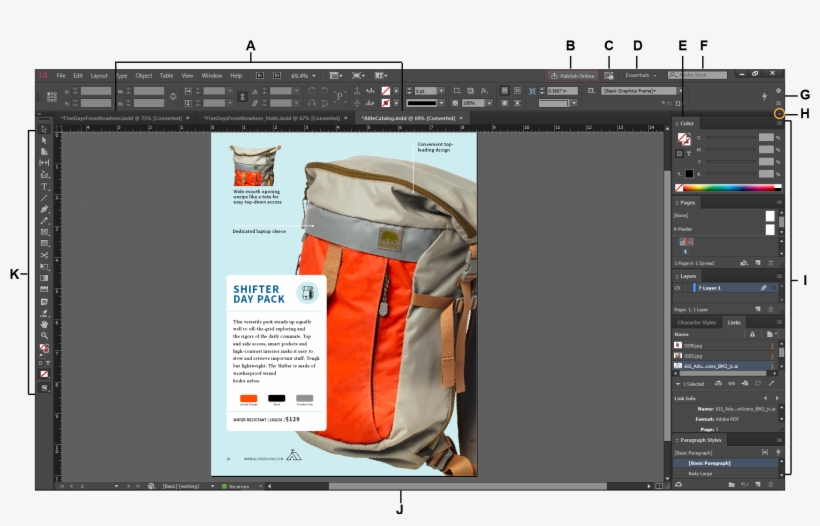Select the Type tool
This screenshot has width=820, height=526.
[44, 187]
